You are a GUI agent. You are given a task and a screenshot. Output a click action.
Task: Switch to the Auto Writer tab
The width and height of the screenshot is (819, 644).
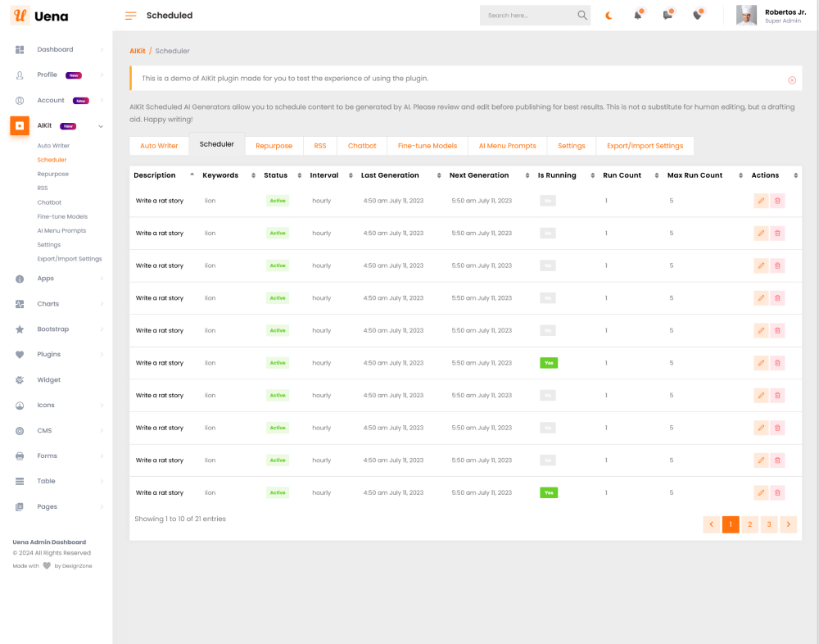[159, 146]
